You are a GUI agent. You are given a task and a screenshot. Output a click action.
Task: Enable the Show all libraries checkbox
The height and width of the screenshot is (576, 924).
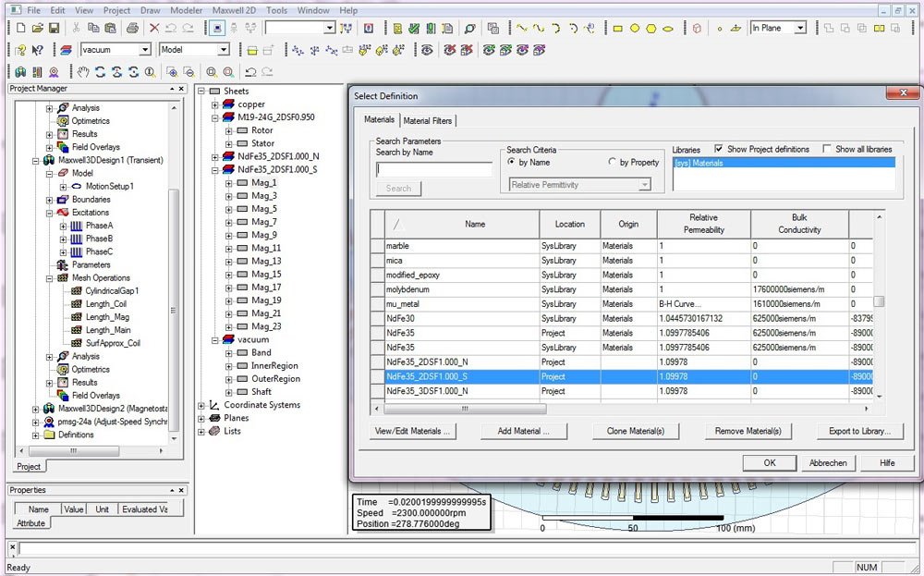pyautogui.click(x=827, y=149)
